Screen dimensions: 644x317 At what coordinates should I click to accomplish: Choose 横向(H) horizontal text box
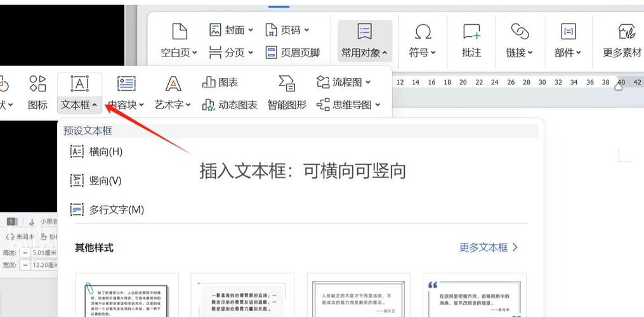96,152
